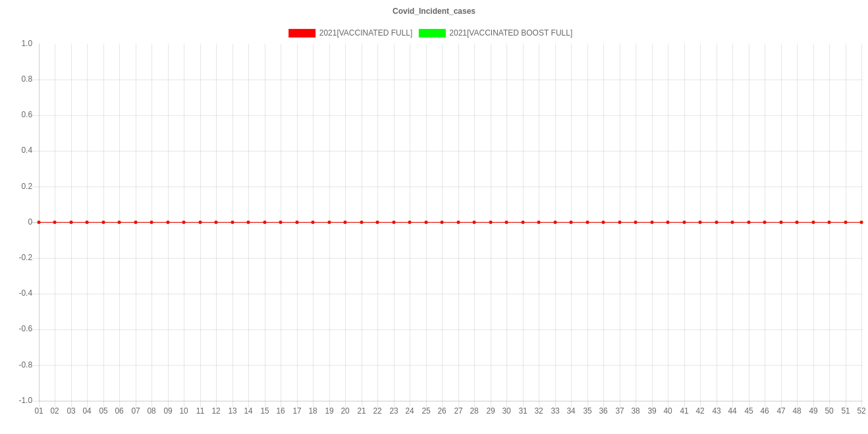Select the final data point at week 52

coord(861,222)
